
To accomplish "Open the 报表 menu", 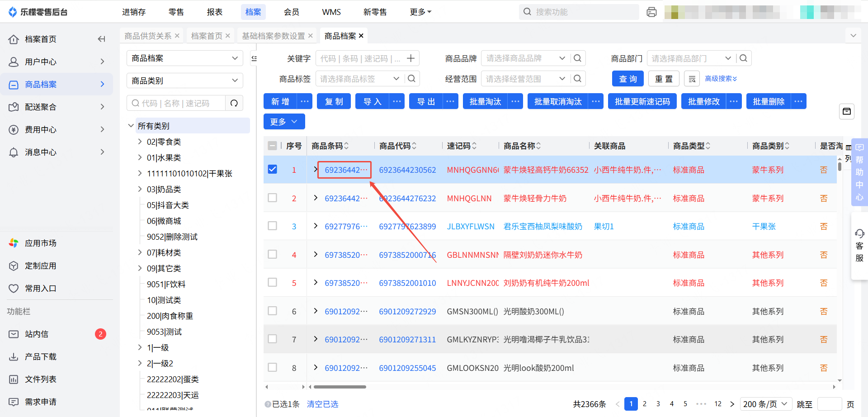I will tap(215, 12).
